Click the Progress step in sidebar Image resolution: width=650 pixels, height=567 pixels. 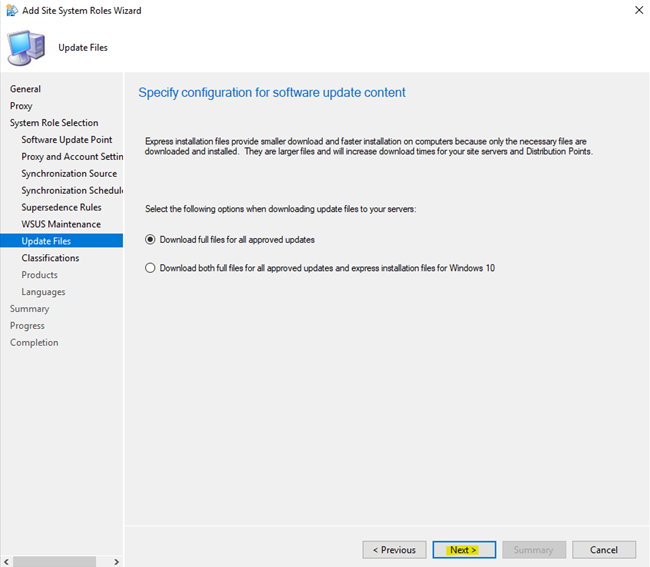[x=27, y=326]
